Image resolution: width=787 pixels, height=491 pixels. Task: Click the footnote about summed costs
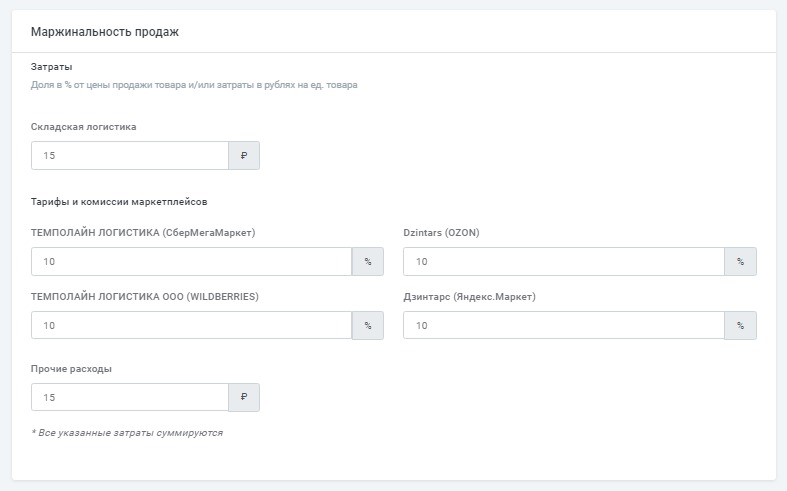point(127,433)
